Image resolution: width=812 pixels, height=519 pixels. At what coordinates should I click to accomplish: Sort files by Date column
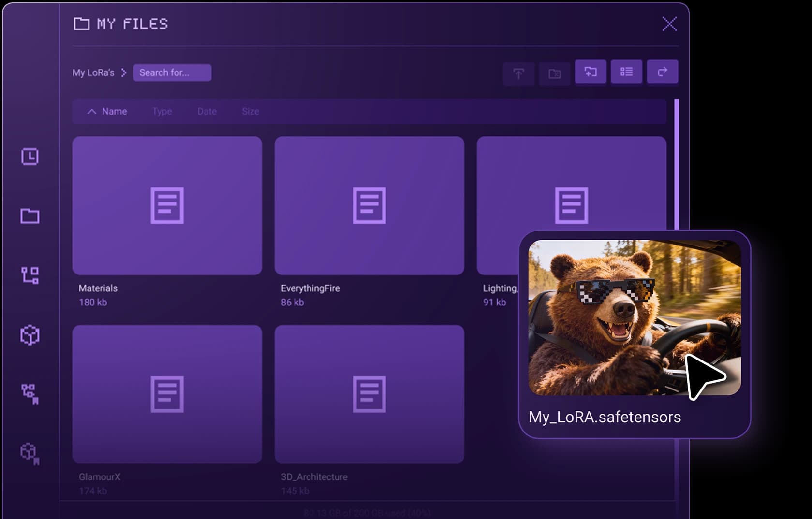[207, 111]
